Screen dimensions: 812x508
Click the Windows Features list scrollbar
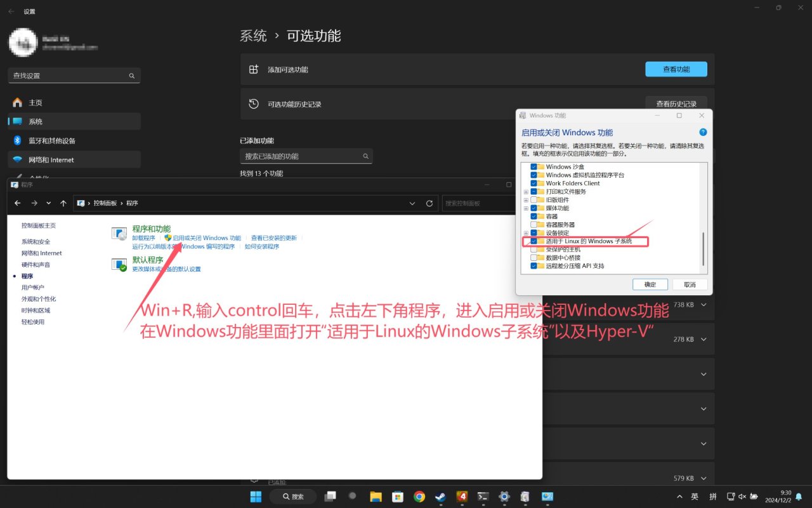(x=703, y=249)
